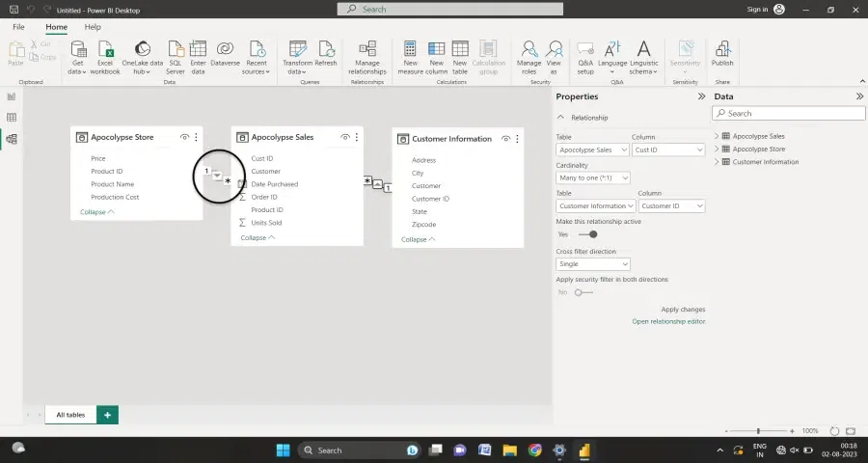Adjust the zoom slider handle
This screenshot has width=868, height=463.
[x=758, y=431]
